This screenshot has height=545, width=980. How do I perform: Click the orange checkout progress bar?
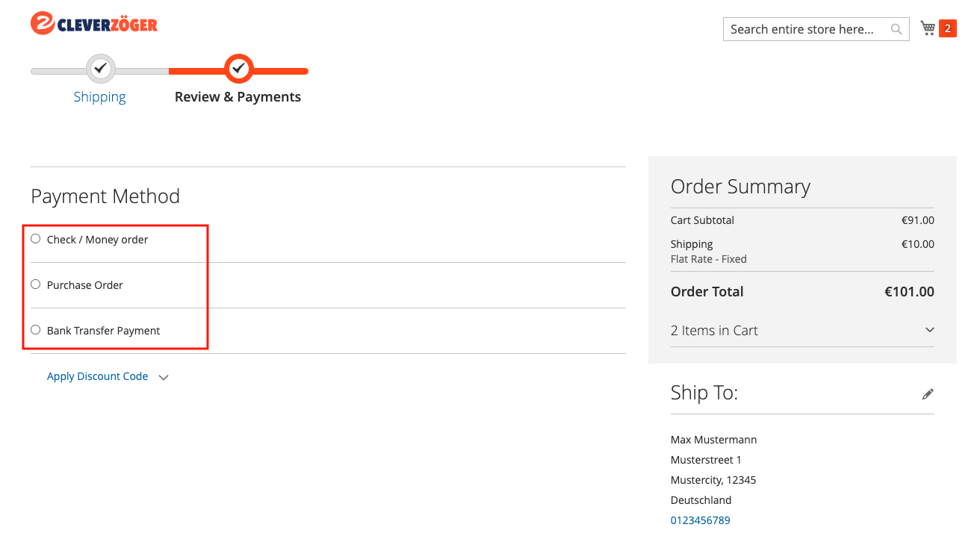[238, 72]
